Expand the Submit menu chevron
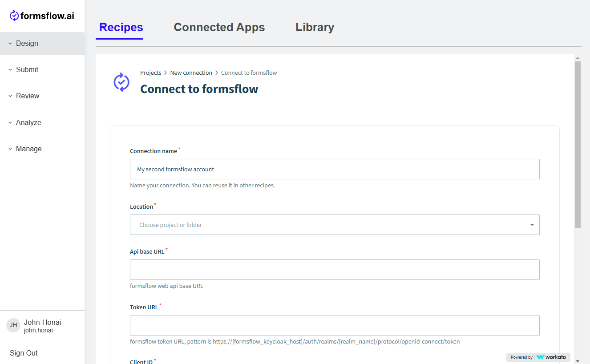Viewport: 590px width, 364px height. click(10, 70)
